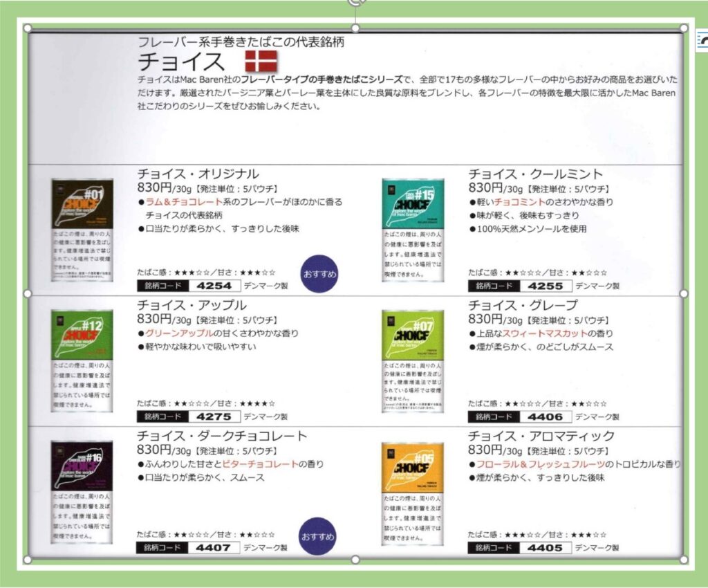The image size is (708, 588).
Task: Grab the top-left corner sizing handle
Action: click(28, 28)
